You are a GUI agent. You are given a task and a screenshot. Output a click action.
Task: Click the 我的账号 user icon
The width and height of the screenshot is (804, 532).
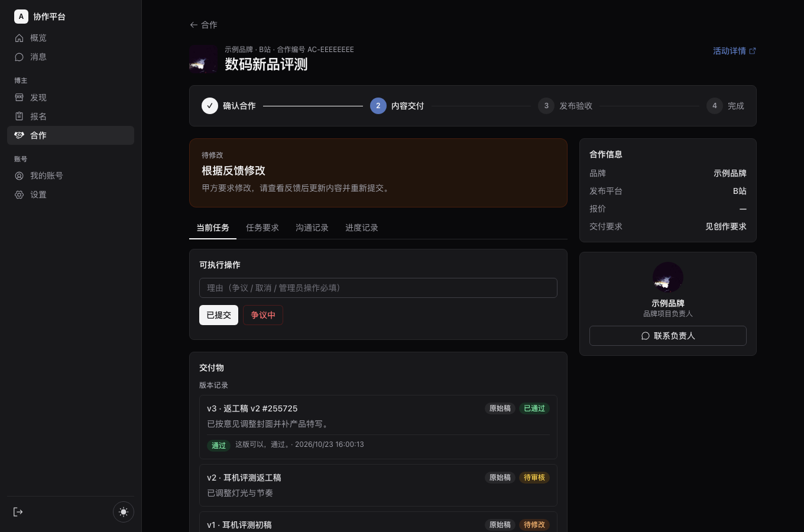(x=19, y=176)
